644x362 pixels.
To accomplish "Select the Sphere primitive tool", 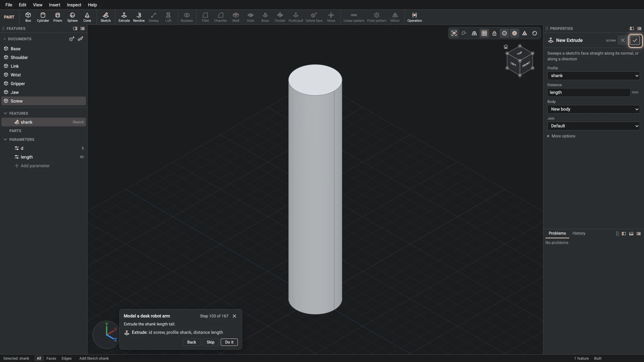I will click(x=72, y=17).
